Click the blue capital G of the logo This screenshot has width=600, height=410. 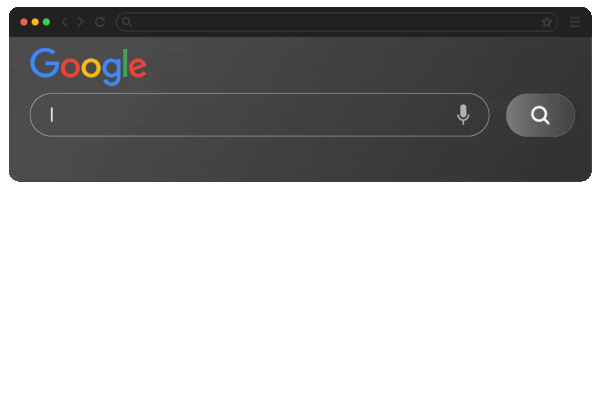[x=44, y=63]
